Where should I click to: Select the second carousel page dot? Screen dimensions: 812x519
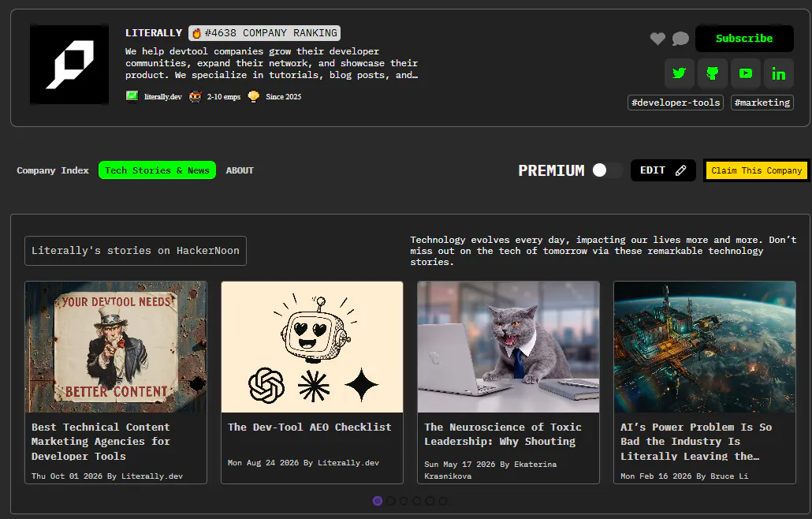tap(390, 501)
